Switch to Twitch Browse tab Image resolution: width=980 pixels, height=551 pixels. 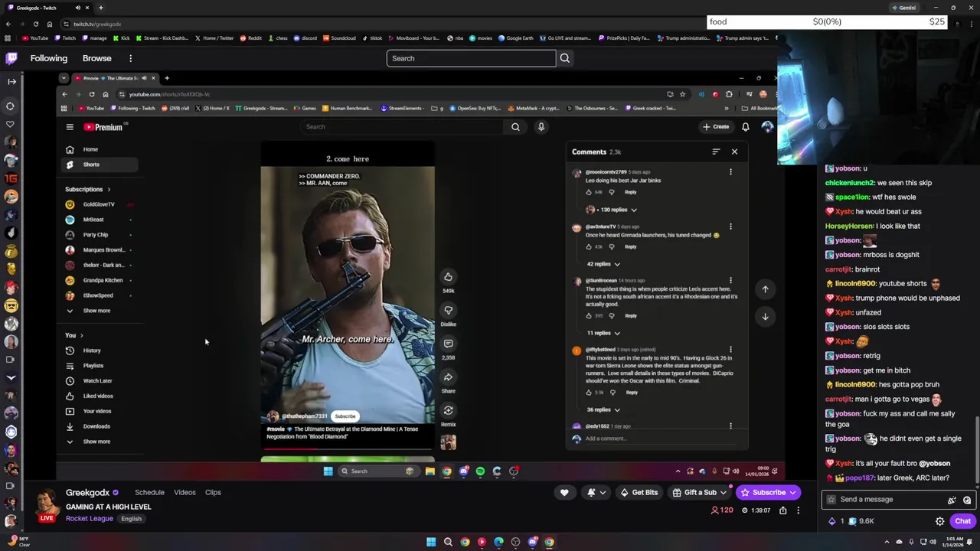pos(96,58)
